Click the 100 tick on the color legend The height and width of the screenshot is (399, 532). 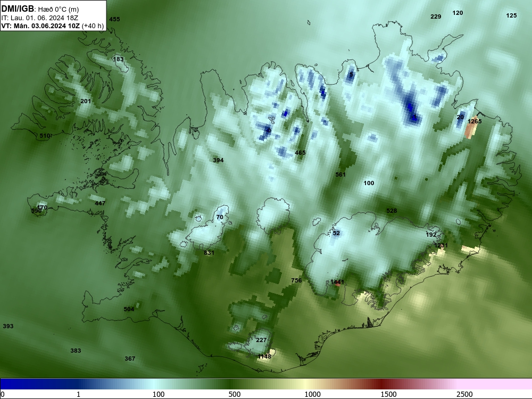coord(159,394)
